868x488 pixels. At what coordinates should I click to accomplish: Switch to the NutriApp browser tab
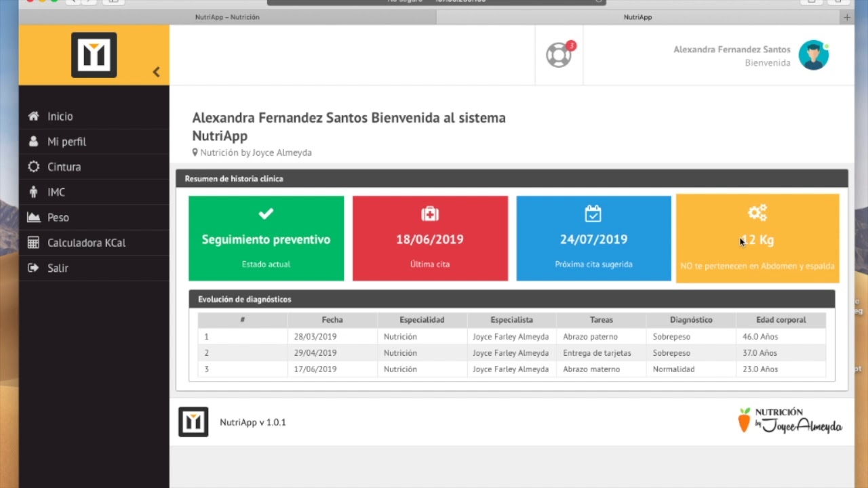coord(637,17)
